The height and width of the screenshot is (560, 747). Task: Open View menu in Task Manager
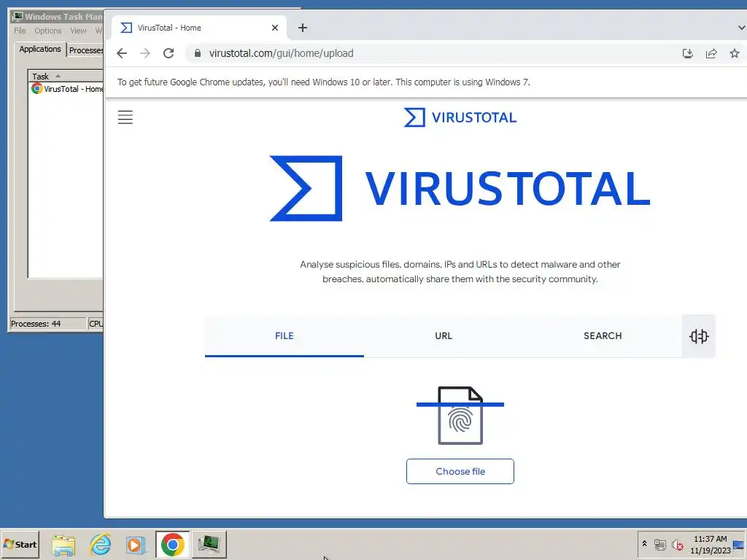pos(78,31)
